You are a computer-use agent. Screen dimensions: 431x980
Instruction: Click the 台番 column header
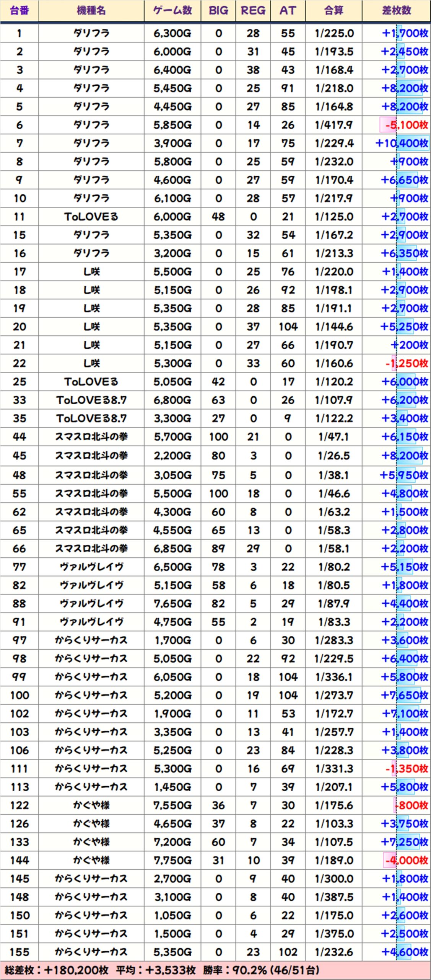(x=19, y=11)
